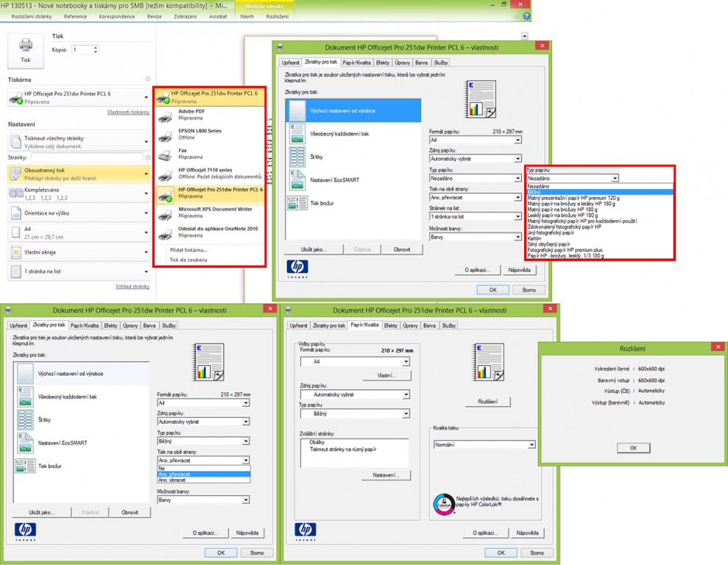Select Kartón in paper type list

click(599, 238)
